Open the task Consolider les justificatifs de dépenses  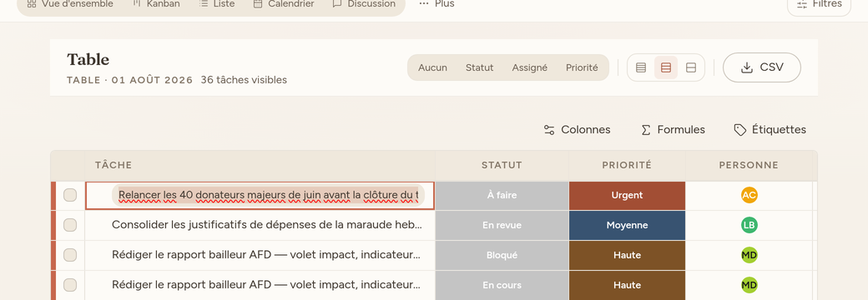(267, 225)
